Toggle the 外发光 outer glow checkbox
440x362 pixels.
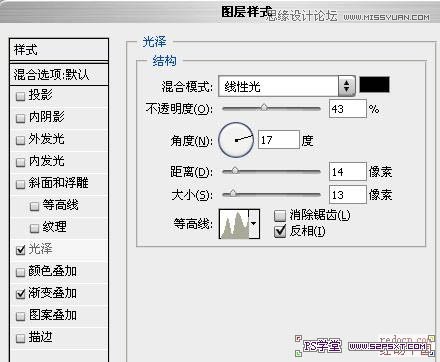(20, 140)
